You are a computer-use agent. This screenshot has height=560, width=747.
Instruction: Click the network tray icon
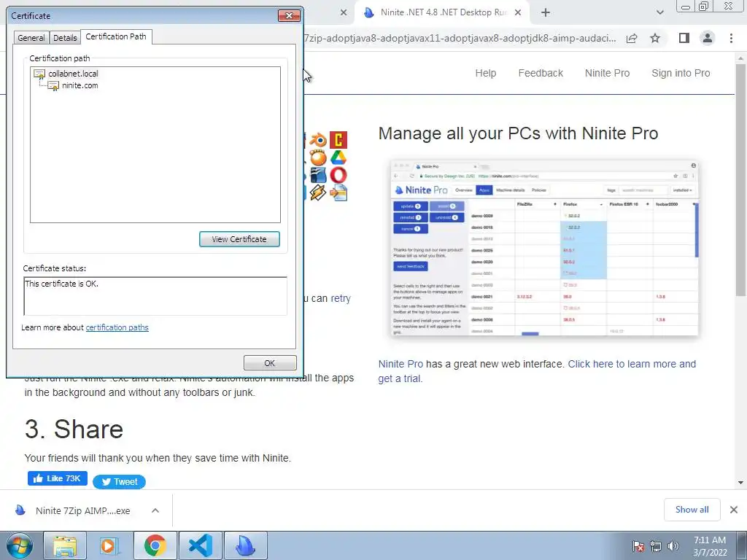[656, 546]
